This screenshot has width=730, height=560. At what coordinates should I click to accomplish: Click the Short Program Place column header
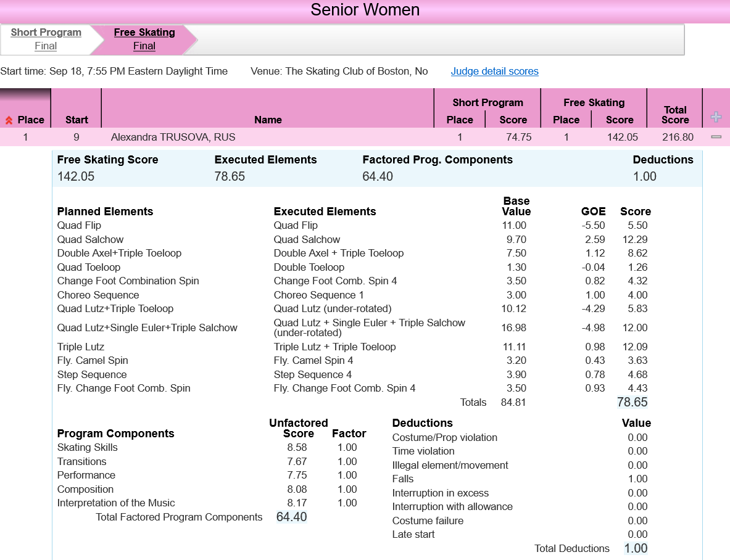pyautogui.click(x=460, y=120)
